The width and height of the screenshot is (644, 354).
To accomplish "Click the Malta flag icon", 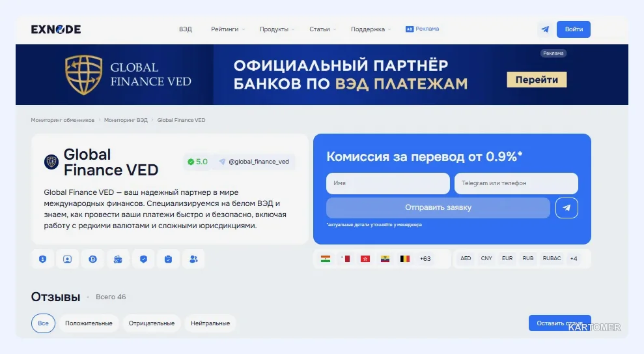I will click(345, 259).
